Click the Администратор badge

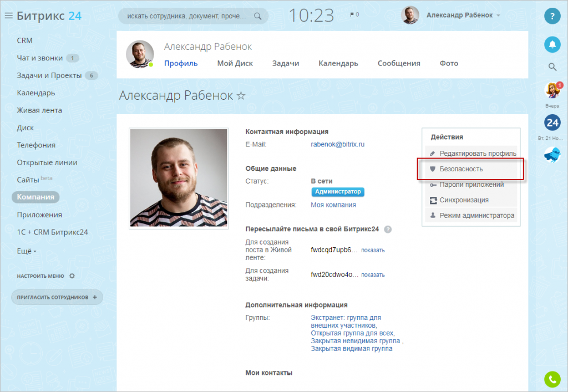click(x=338, y=191)
